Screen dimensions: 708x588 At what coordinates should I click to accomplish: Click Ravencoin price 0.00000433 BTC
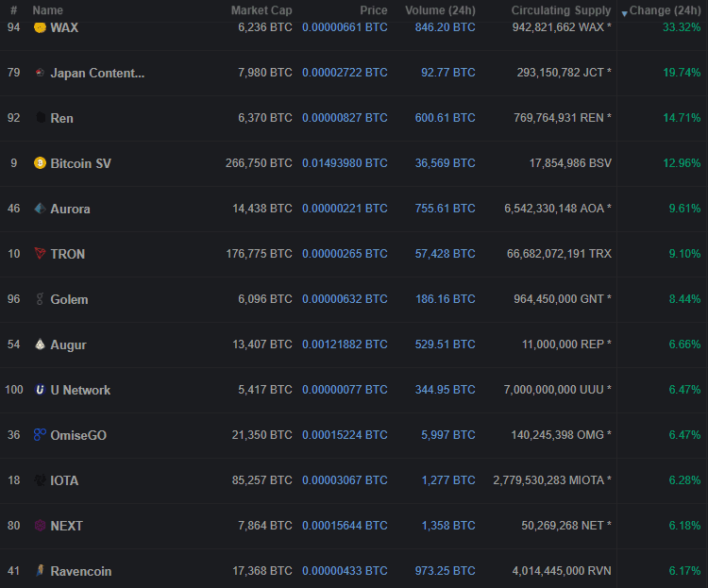(x=345, y=570)
